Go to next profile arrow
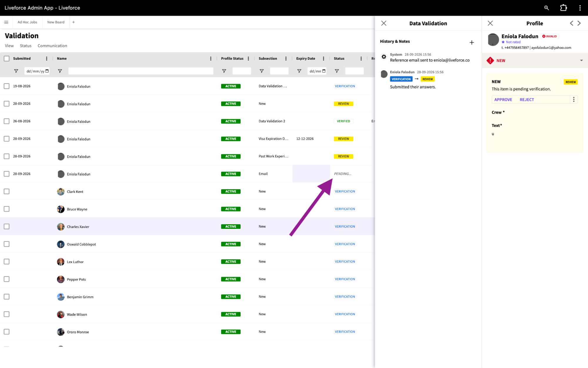The width and height of the screenshot is (588, 368). tap(579, 23)
